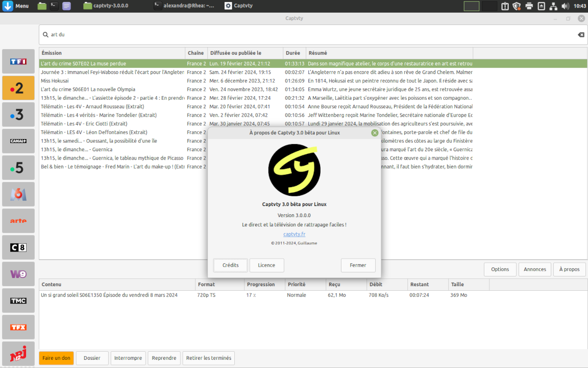Open the Menu launcher in the taskbar
Image resolution: width=588 pixels, height=368 pixels.
point(16,6)
